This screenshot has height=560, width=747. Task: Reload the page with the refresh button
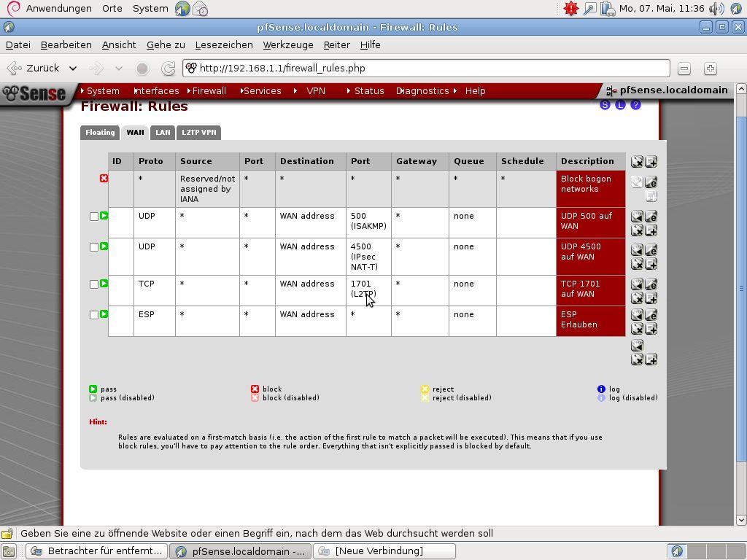169,69
